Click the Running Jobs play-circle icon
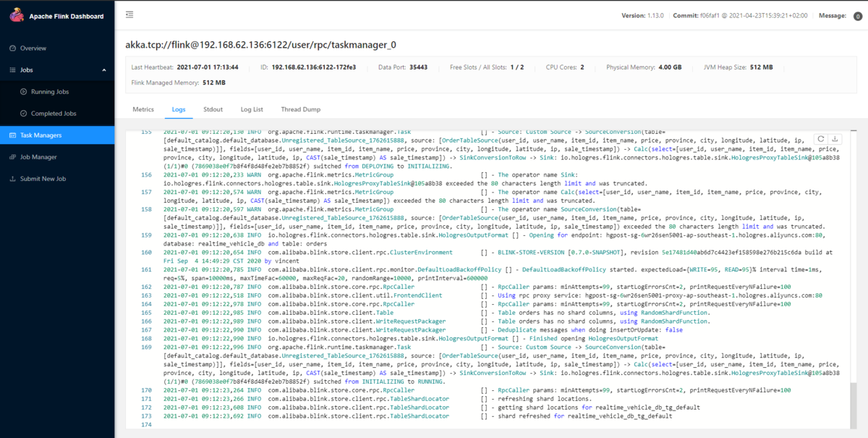Screen dimensions: 868x438 pyautogui.click(x=24, y=92)
